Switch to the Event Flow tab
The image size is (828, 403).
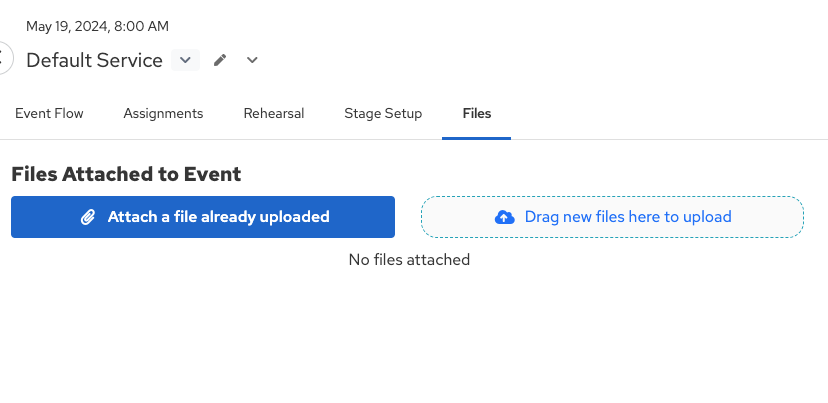(49, 114)
